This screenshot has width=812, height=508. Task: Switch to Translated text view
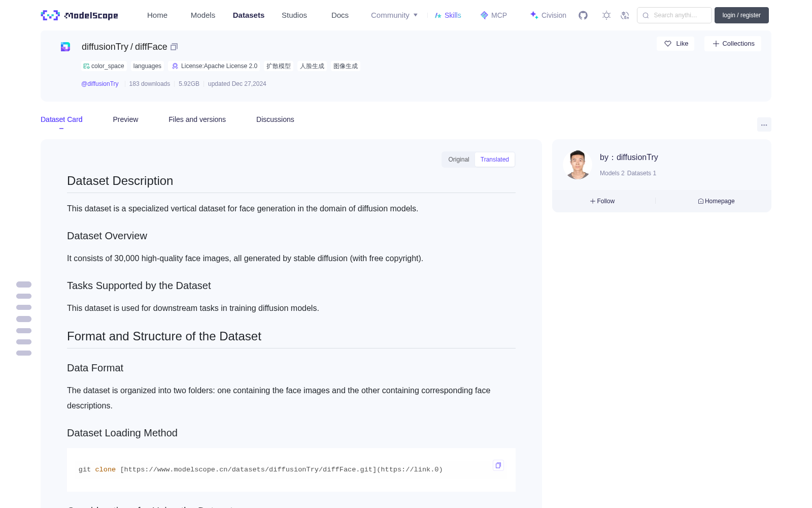pyautogui.click(x=495, y=160)
